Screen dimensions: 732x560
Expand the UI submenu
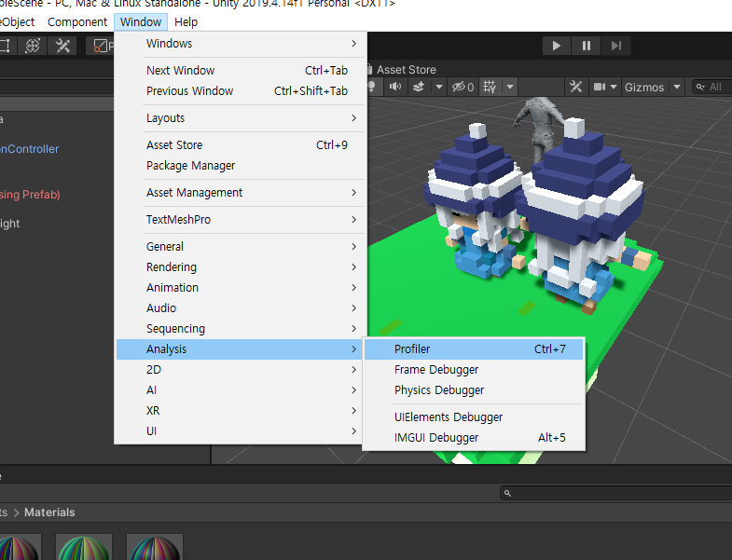(x=241, y=431)
